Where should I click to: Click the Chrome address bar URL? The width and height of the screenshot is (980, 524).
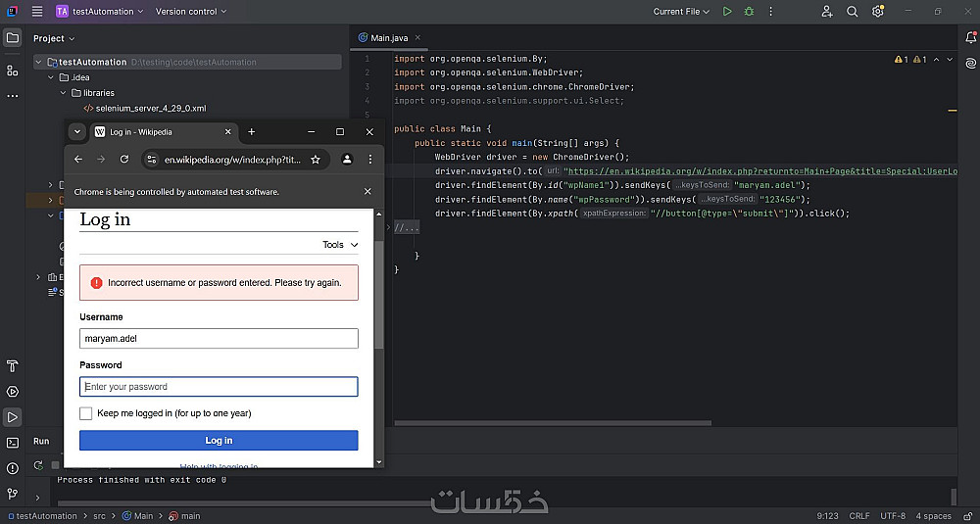tap(232, 160)
